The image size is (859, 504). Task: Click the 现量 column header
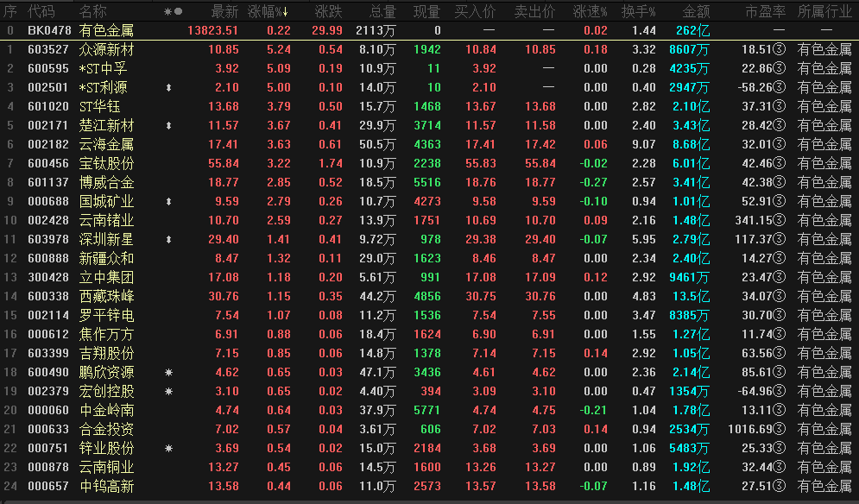pos(426,11)
